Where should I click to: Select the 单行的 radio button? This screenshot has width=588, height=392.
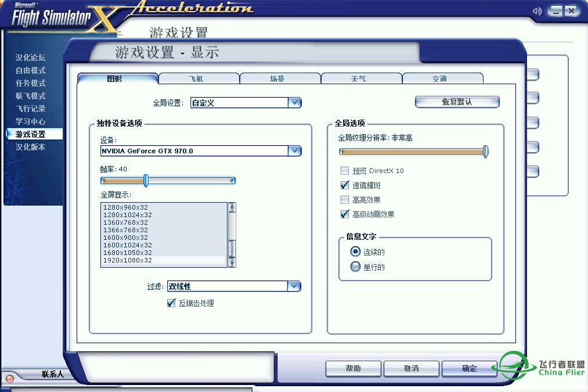click(x=355, y=267)
